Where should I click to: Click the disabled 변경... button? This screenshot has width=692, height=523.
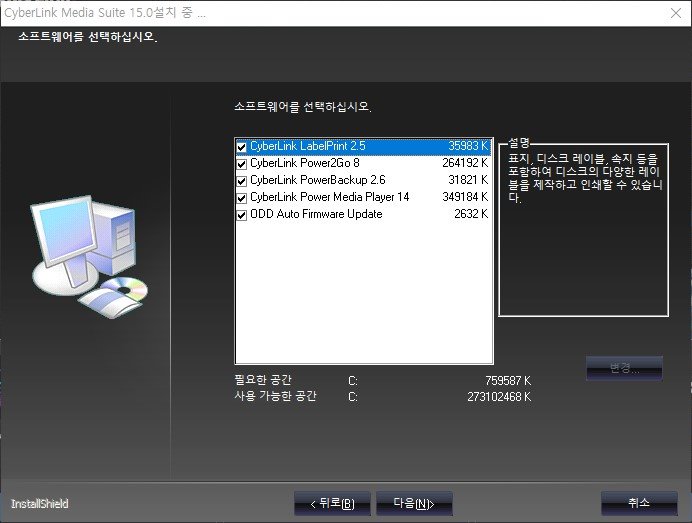tap(624, 368)
